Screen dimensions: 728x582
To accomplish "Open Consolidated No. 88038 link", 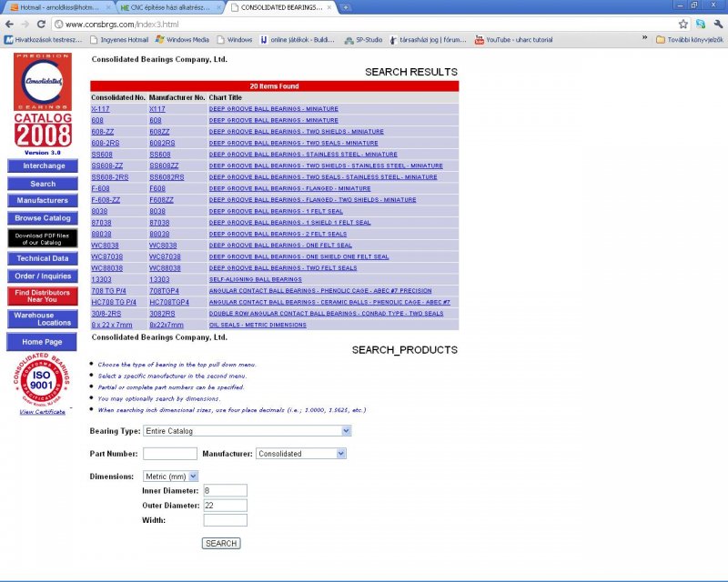I will (x=101, y=234).
